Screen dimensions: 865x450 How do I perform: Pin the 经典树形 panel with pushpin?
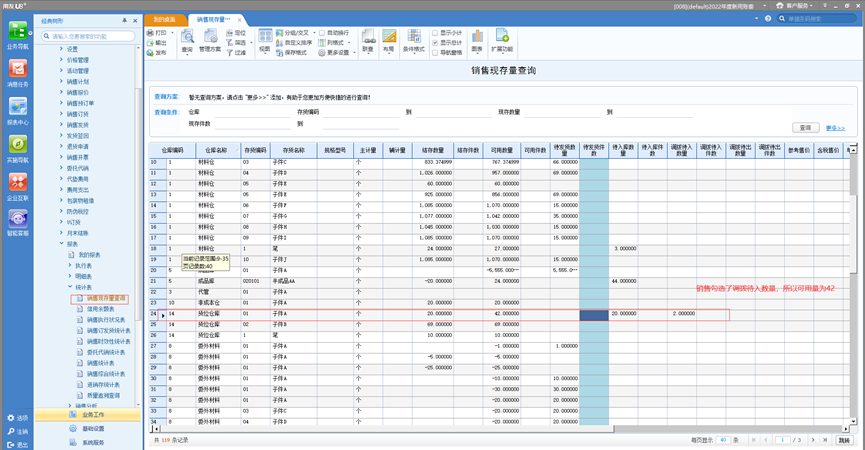click(125, 20)
